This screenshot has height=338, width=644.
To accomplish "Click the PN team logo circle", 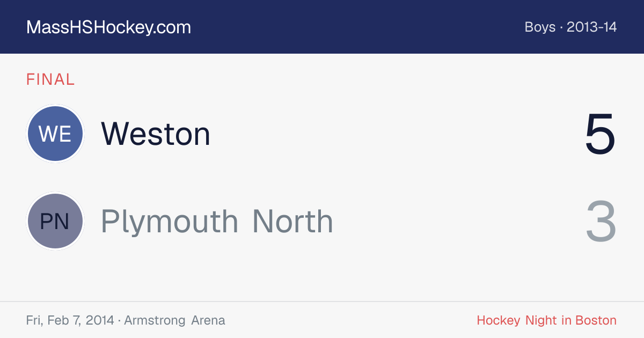I will click(x=55, y=222).
